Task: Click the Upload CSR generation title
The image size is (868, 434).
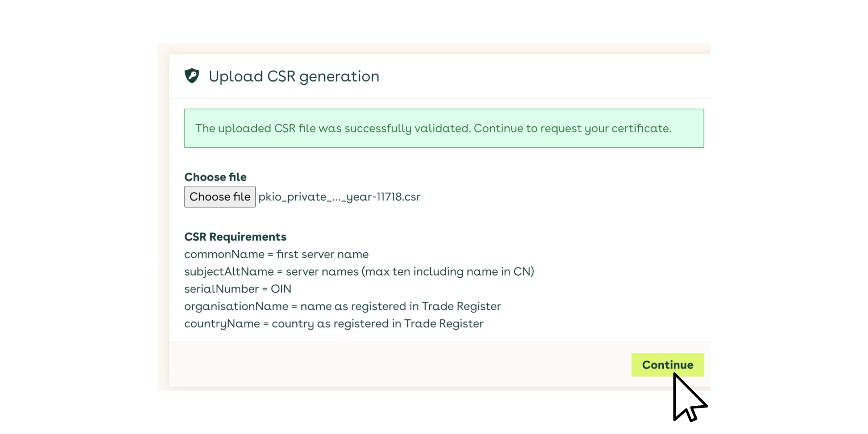Action: coord(294,76)
